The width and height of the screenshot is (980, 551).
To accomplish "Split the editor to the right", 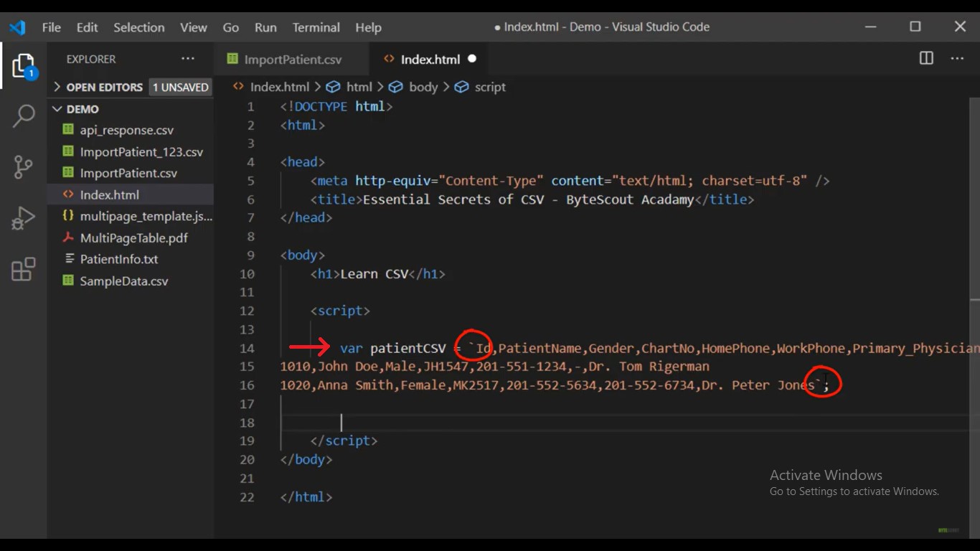I will [x=926, y=59].
